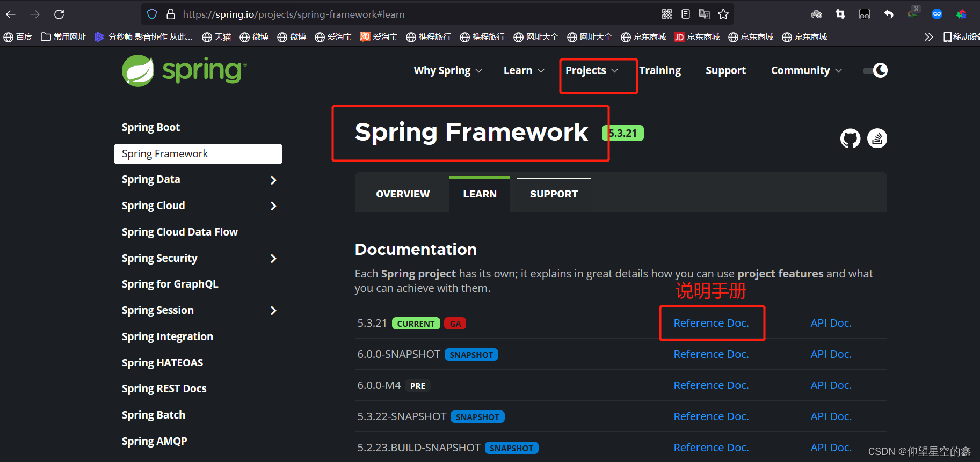Screen dimensions: 980x462
Task: Click the cloud extension icon in toolbar
Action: point(816,14)
